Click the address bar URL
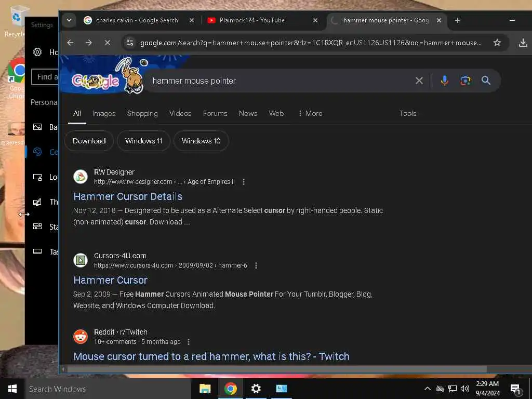This screenshot has width=532, height=399. (311, 43)
